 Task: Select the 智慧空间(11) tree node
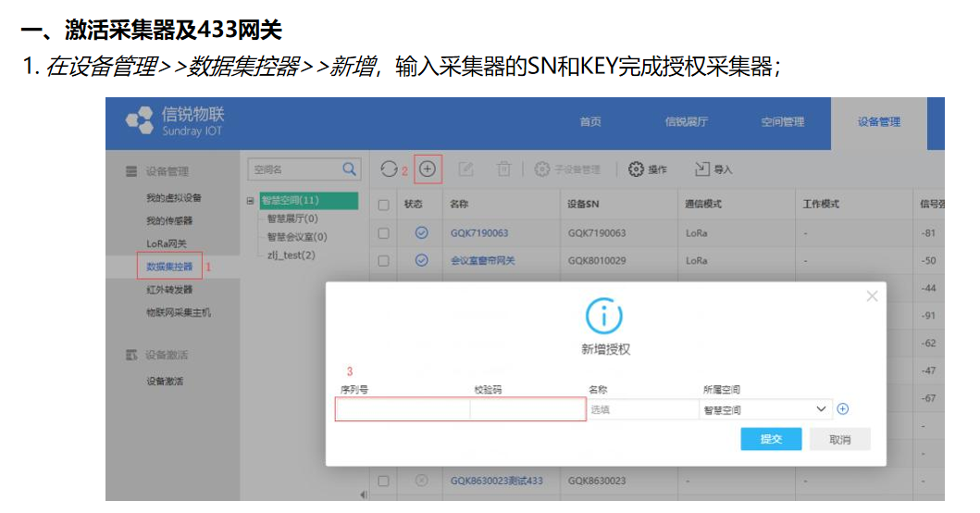click(x=309, y=200)
